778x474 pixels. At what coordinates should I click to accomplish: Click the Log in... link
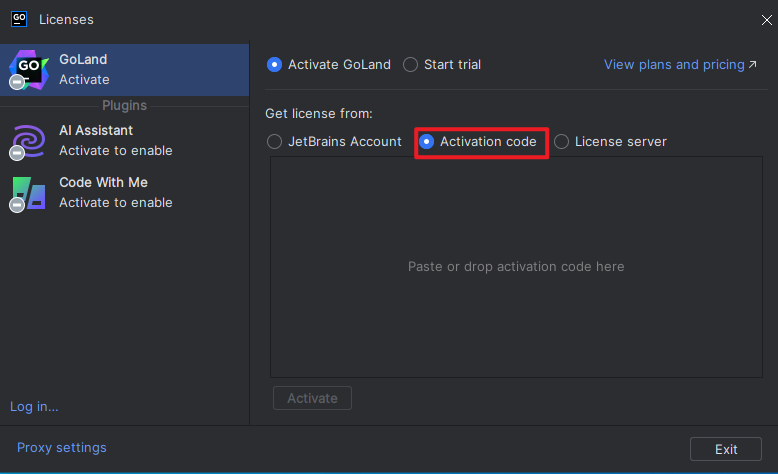(34, 406)
